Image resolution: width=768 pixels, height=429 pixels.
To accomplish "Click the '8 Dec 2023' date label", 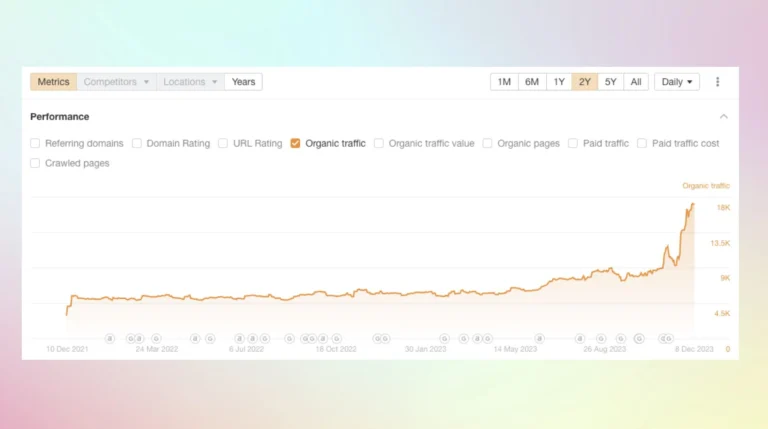I will coord(694,349).
